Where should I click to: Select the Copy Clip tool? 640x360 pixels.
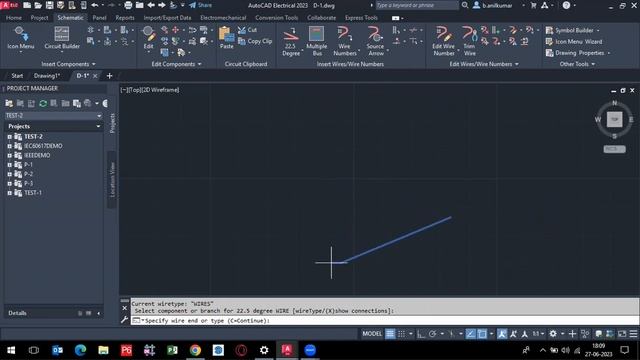[x=255, y=41]
